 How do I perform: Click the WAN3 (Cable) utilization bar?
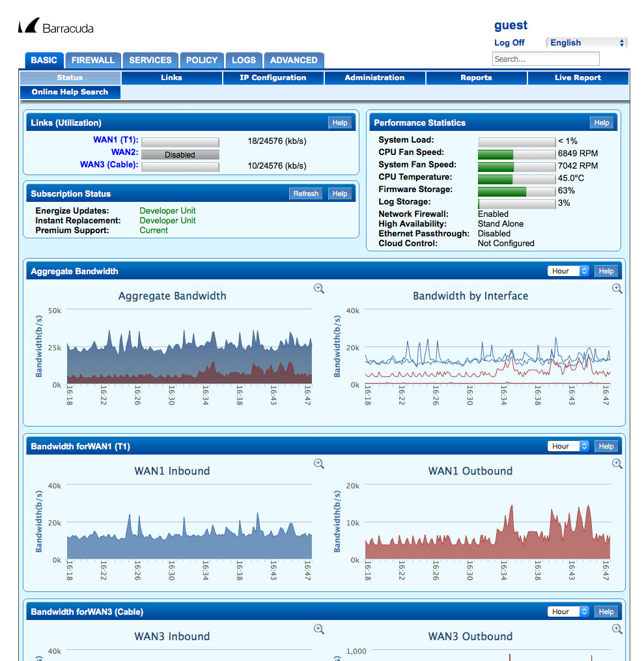pyautogui.click(x=180, y=167)
